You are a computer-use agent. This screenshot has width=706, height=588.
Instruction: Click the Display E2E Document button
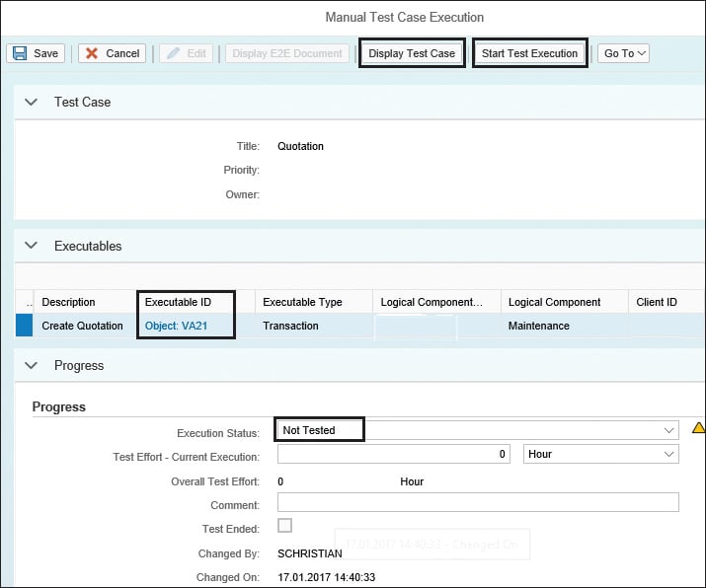pyautogui.click(x=287, y=53)
